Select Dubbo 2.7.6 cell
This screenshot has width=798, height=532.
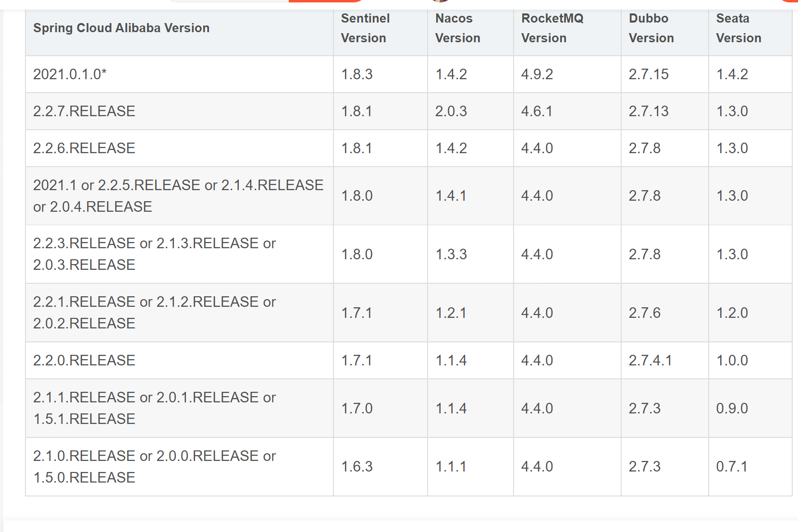pyautogui.click(x=665, y=313)
